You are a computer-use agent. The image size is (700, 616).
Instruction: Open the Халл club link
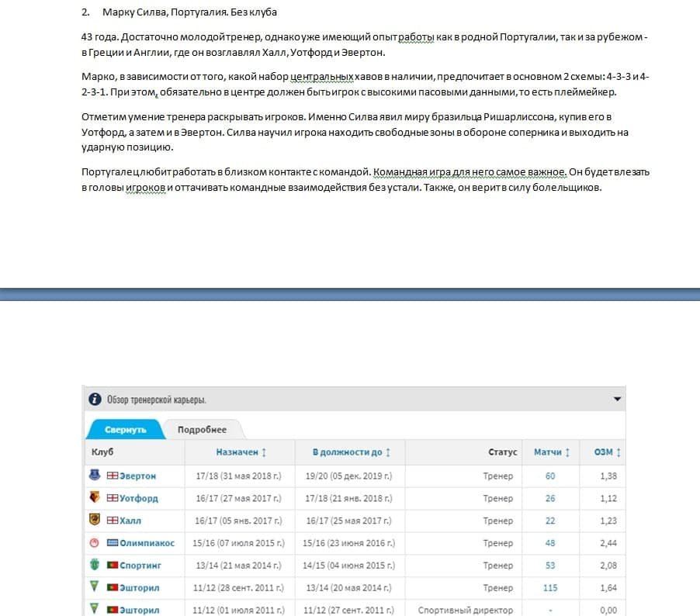pos(130,521)
